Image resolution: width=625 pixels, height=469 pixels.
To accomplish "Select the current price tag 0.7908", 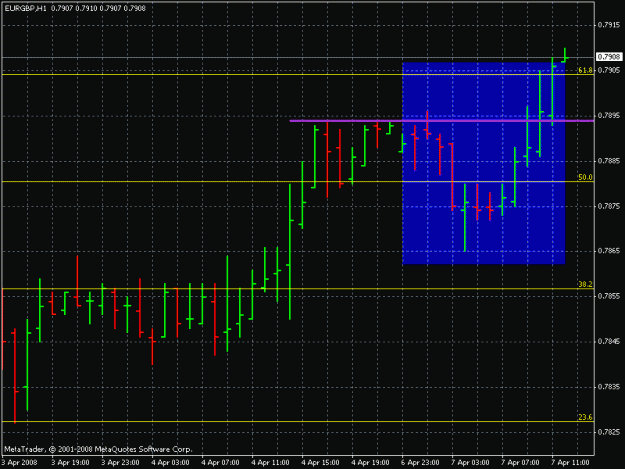I will pyautogui.click(x=609, y=57).
